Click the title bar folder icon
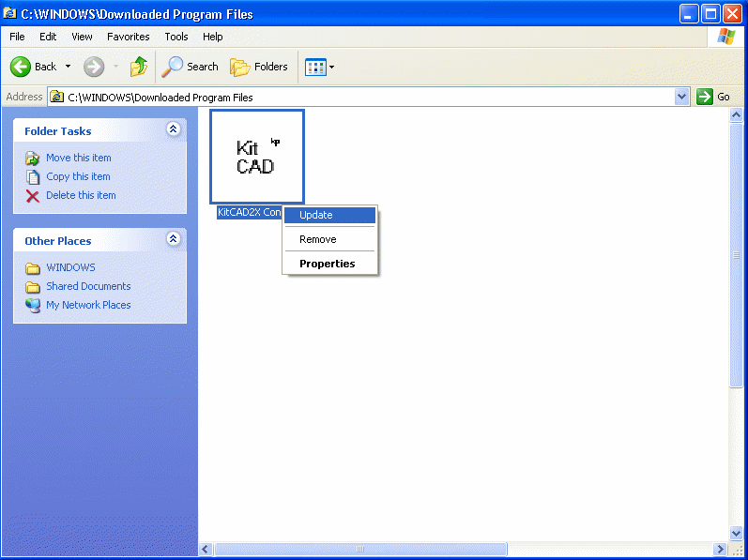 pyautogui.click(x=10, y=13)
